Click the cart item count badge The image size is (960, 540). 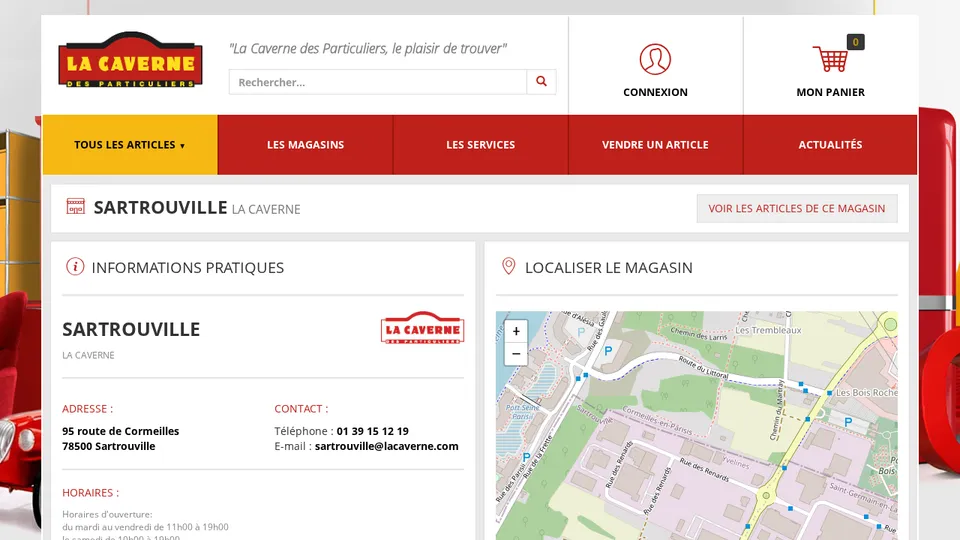coord(855,42)
